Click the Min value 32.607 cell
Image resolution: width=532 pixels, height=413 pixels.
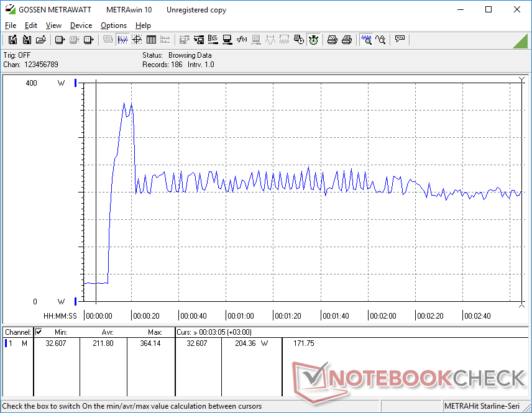56,343
